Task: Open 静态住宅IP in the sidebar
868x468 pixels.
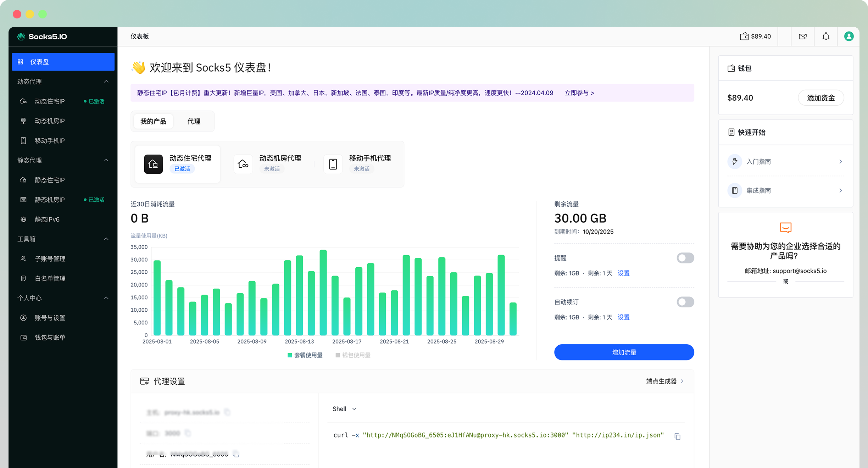Action: [50, 180]
